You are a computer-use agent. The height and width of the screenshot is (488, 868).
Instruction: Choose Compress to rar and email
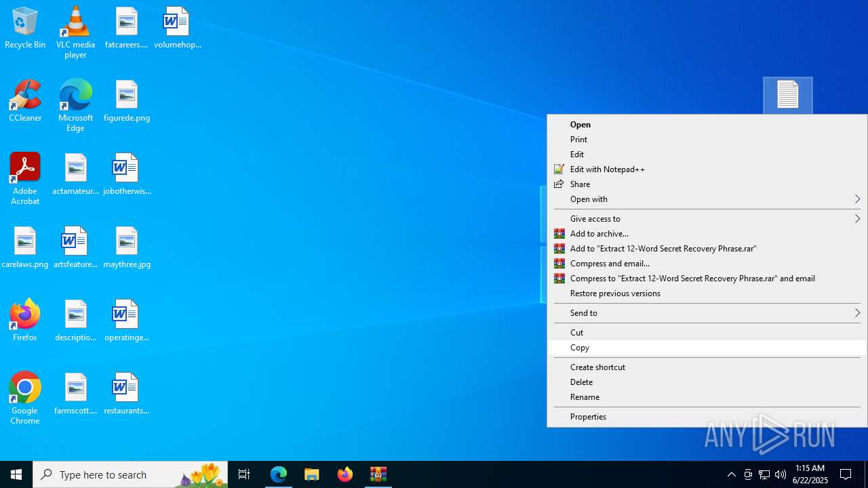coord(707,279)
